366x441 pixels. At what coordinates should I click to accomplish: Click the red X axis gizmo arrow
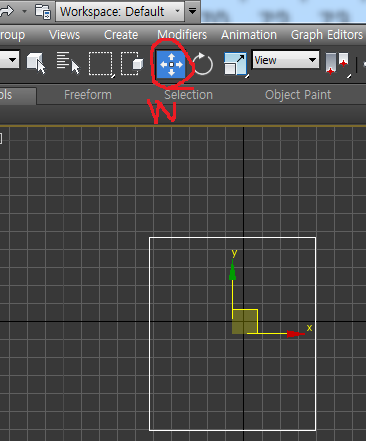point(295,334)
